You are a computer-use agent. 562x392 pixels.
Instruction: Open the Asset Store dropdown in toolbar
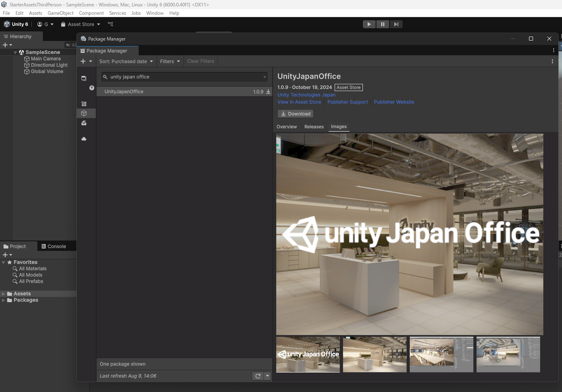click(81, 24)
